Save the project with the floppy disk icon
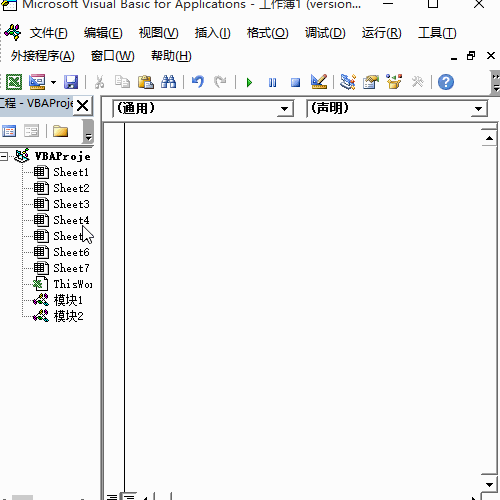The height and width of the screenshot is (500, 500). (x=71, y=82)
